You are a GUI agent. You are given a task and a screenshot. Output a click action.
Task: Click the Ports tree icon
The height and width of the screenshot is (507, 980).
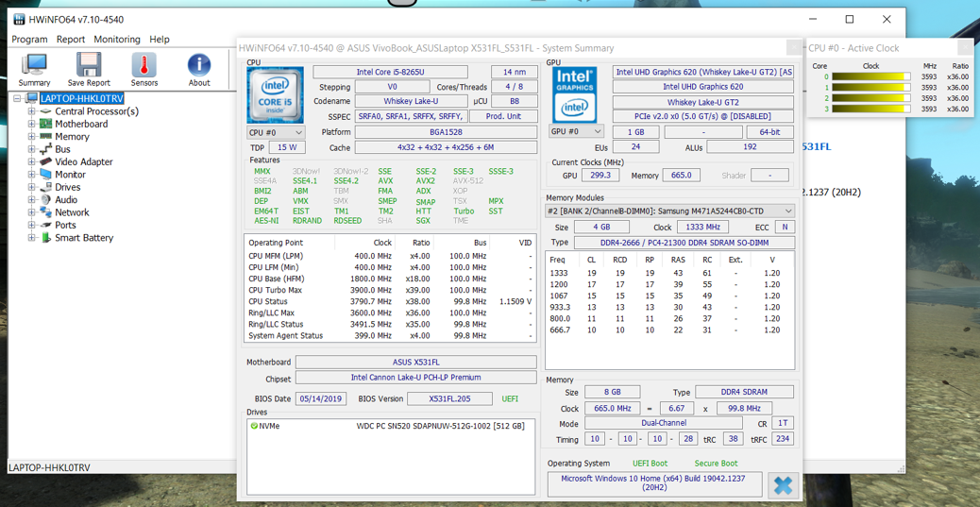click(x=45, y=225)
